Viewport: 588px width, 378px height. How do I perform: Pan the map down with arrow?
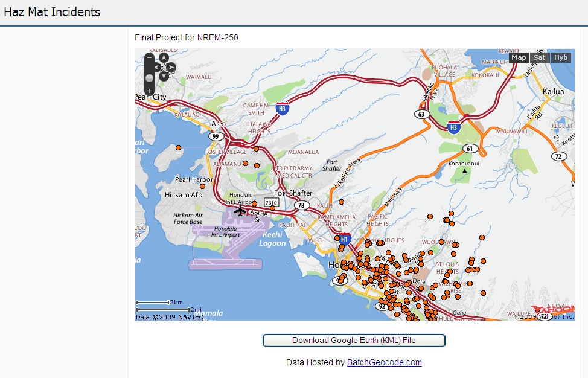click(x=164, y=77)
